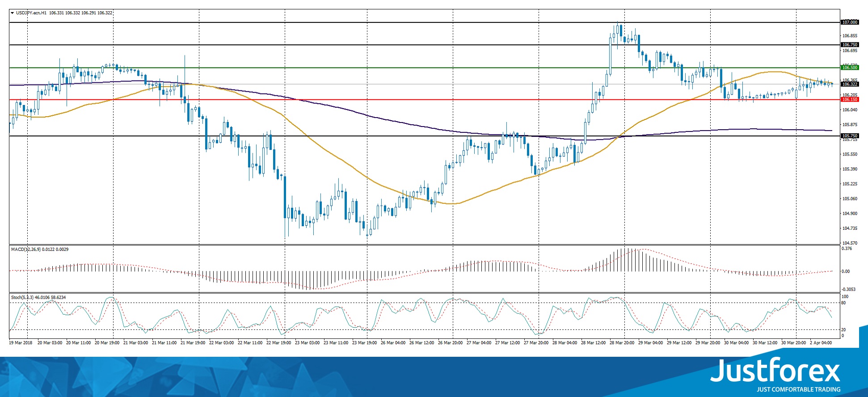Click the 106.205 price scale value
868x397 pixels.
[850, 95]
